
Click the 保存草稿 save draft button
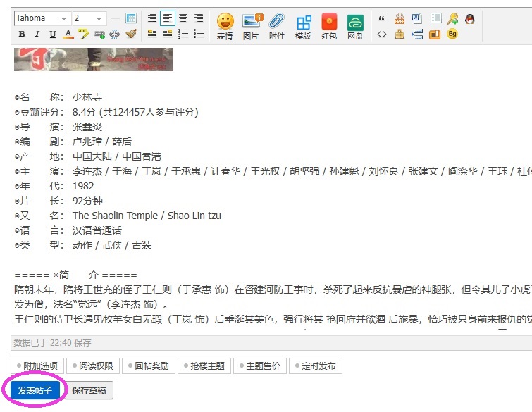coord(89,390)
